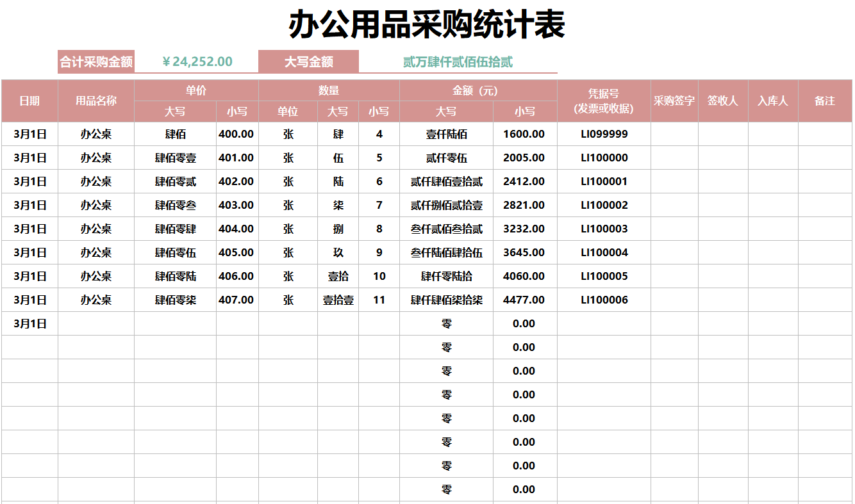
Task: Select the amount cell 1600.00
Action: [x=524, y=134]
